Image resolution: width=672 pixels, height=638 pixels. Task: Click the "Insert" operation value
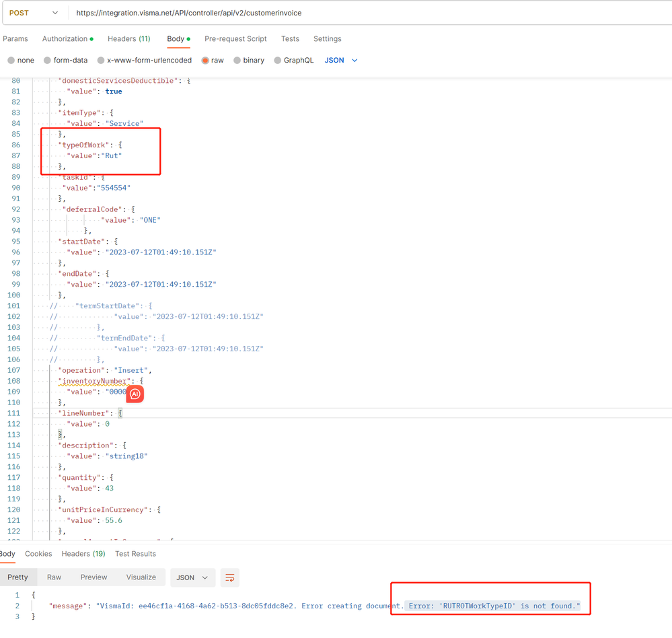coord(130,370)
